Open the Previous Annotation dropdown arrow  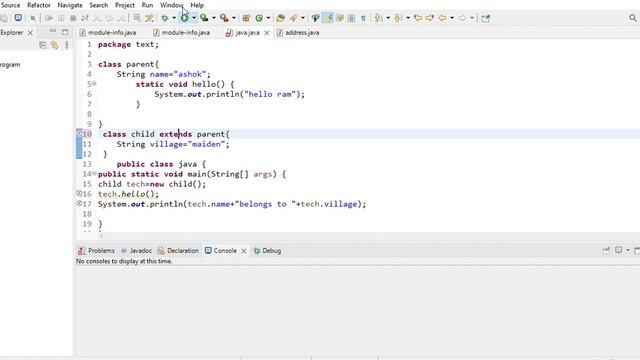(x=408, y=18)
